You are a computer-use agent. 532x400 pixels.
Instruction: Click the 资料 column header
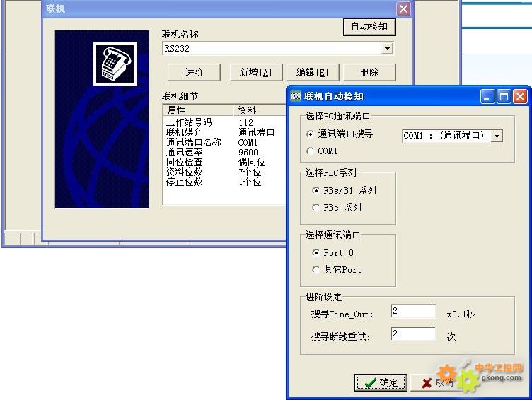click(260, 110)
